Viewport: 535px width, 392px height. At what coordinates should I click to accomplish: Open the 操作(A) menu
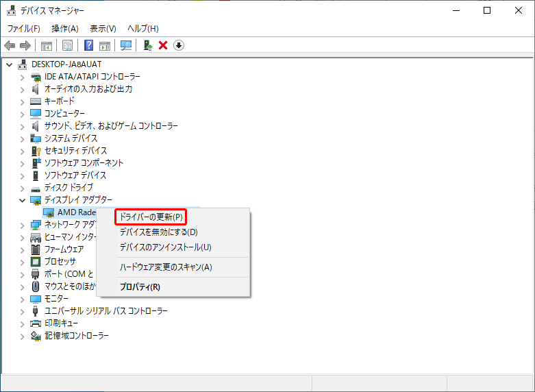[65, 29]
